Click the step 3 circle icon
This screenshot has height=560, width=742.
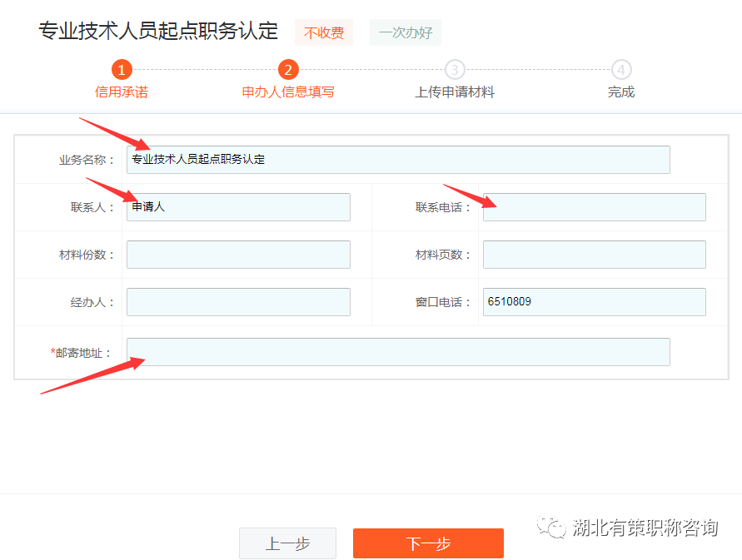[455, 70]
